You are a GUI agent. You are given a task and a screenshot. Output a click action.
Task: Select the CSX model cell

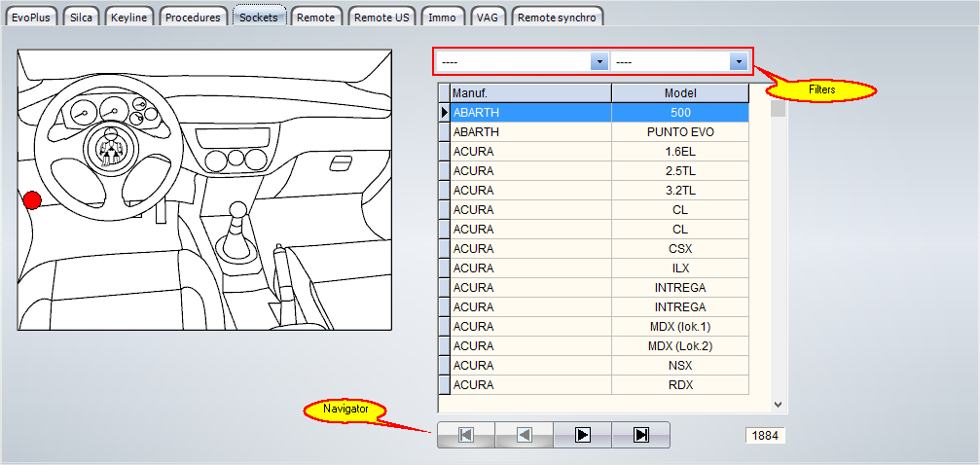tap(680, 248)
